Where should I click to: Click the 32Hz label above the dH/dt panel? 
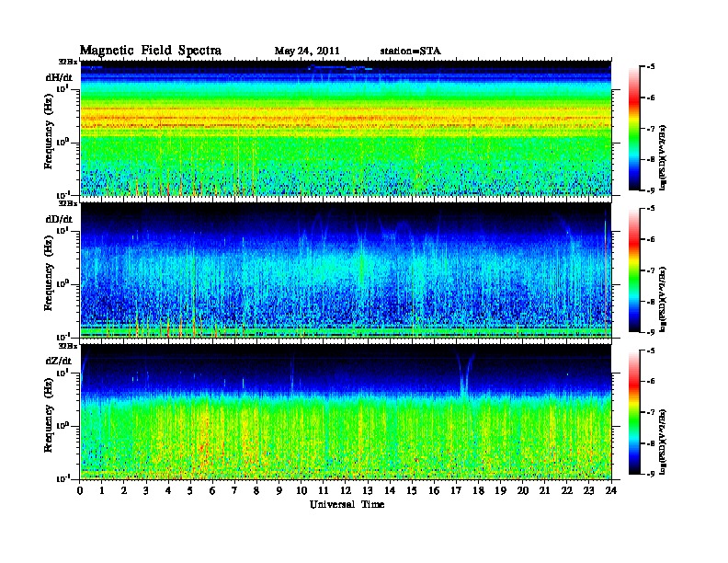pos(68,62)
